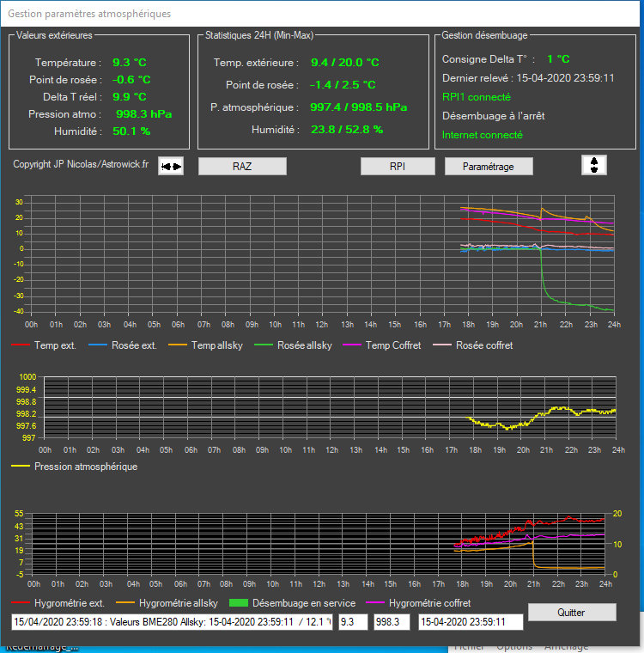Click Temp. extérieure stat 9.4 / 20.0 °C
This screenshot has height=653, width=644.
point(345,63)
